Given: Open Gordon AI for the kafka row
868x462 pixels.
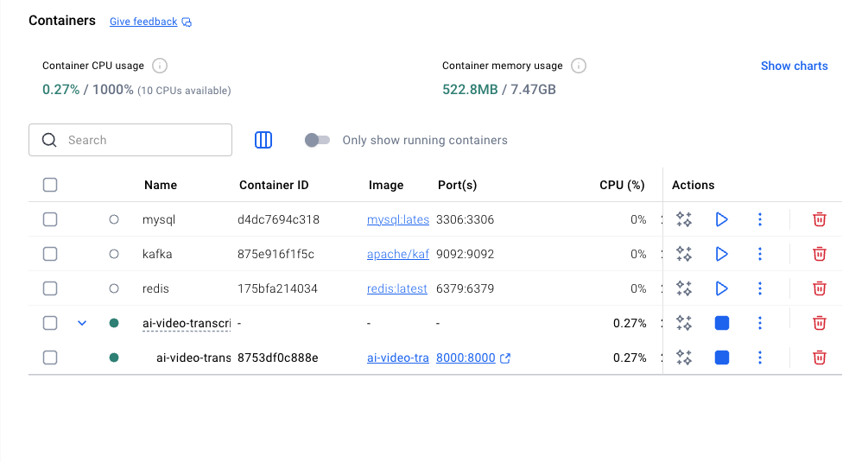Looking at the screenshot, I should click(684, 254).
